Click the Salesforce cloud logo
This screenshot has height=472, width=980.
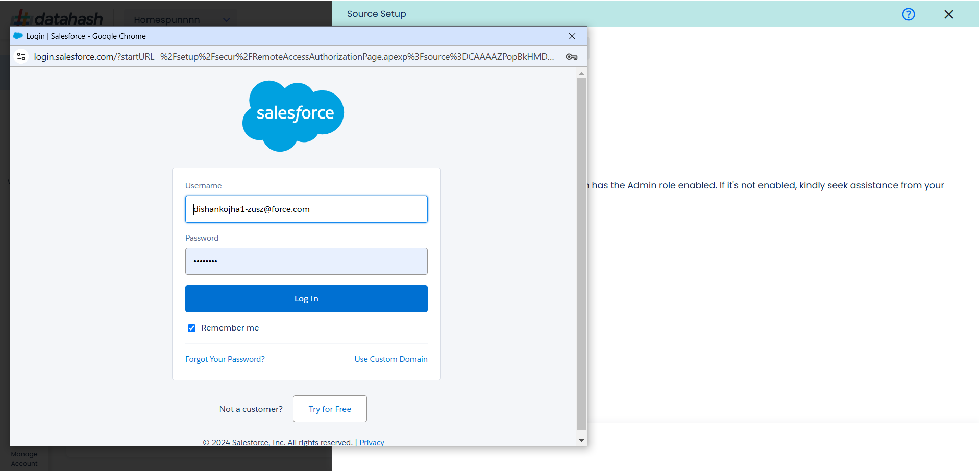point(293,115)
